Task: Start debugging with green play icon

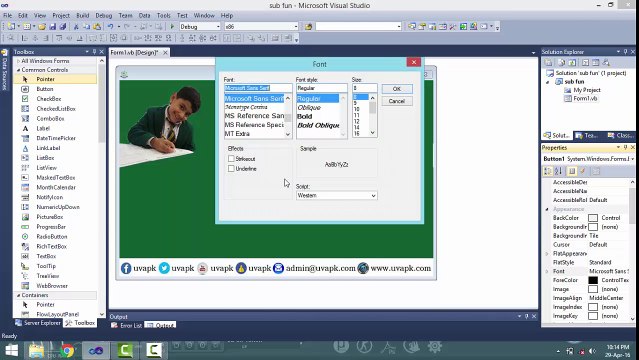Action: pos(172,27)
